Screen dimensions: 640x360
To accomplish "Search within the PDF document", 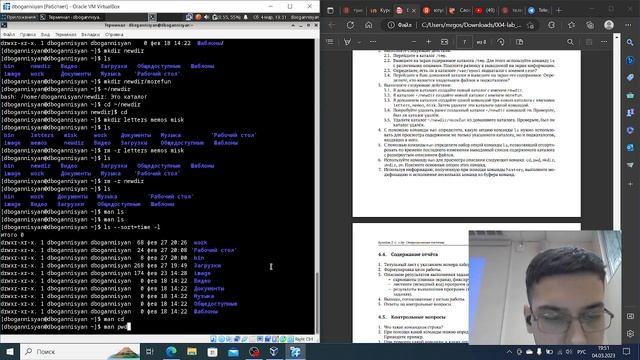I will [570, 42].
